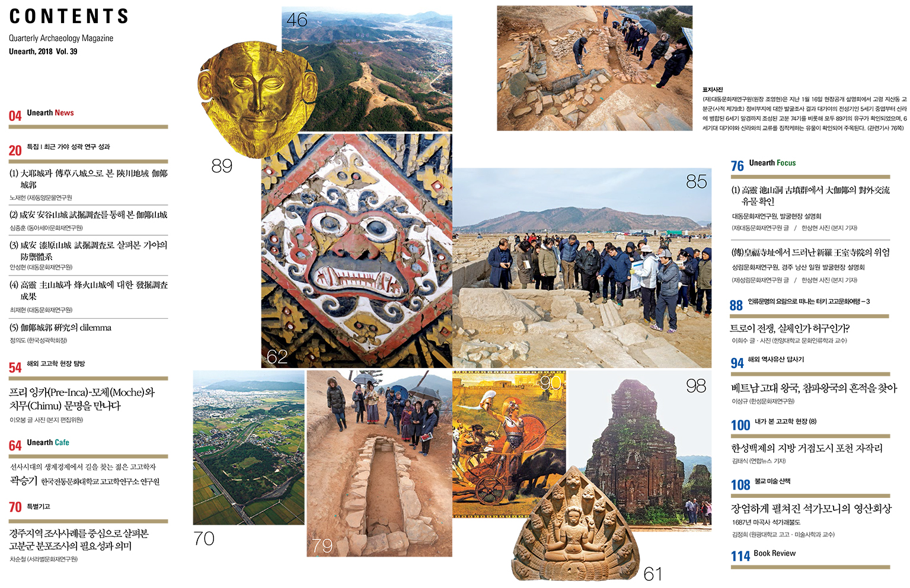
Task: Click the CONTENTS title heading
Action: (69, 17)
